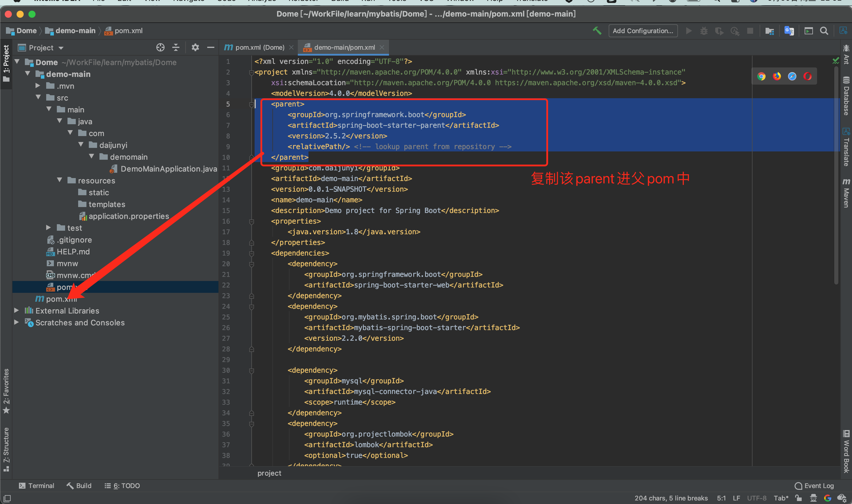Viewport: 852px width, 504px height.
Task: Collapse the resources folder node
Action: [x=60, y=180]
